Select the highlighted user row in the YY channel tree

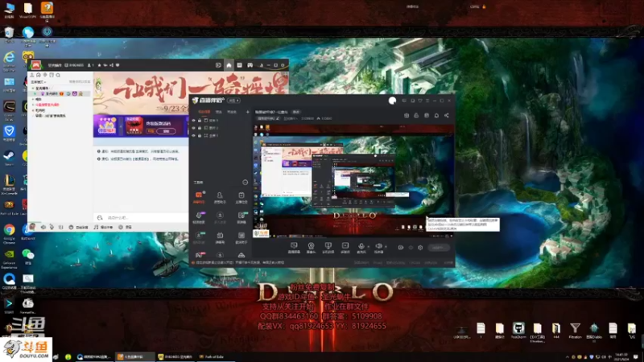[60, 93]
